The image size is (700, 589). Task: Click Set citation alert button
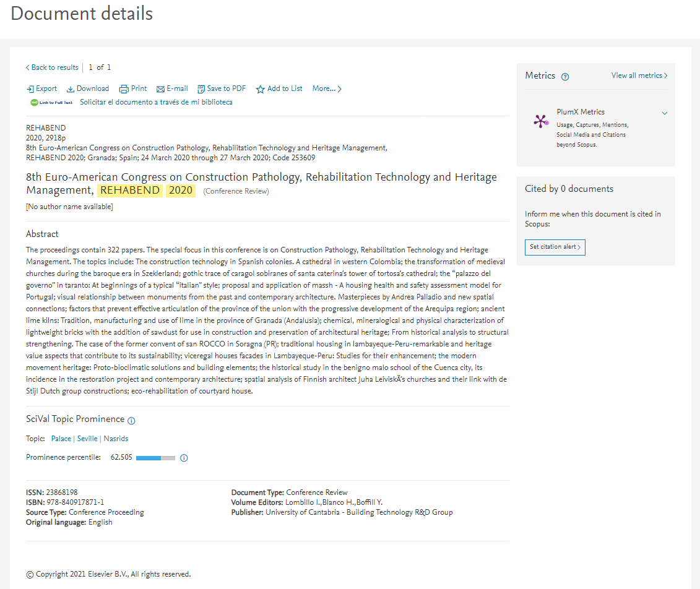click(555, 247)
